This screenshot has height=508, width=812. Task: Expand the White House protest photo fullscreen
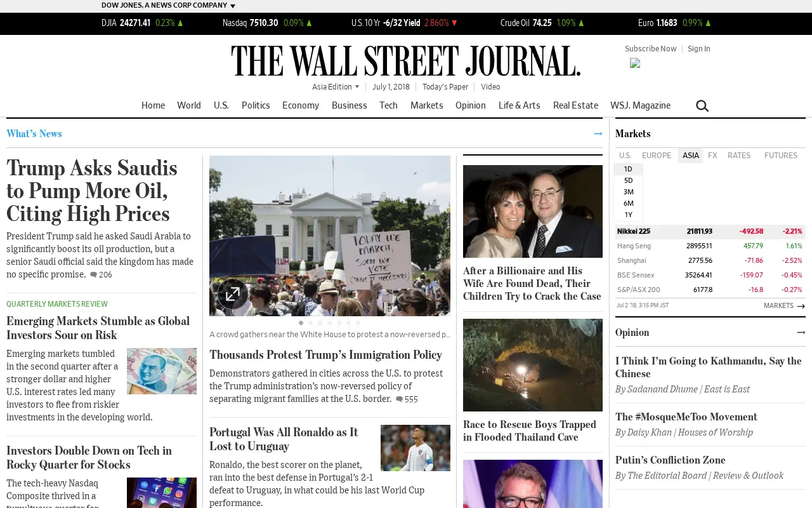point(233,294)
